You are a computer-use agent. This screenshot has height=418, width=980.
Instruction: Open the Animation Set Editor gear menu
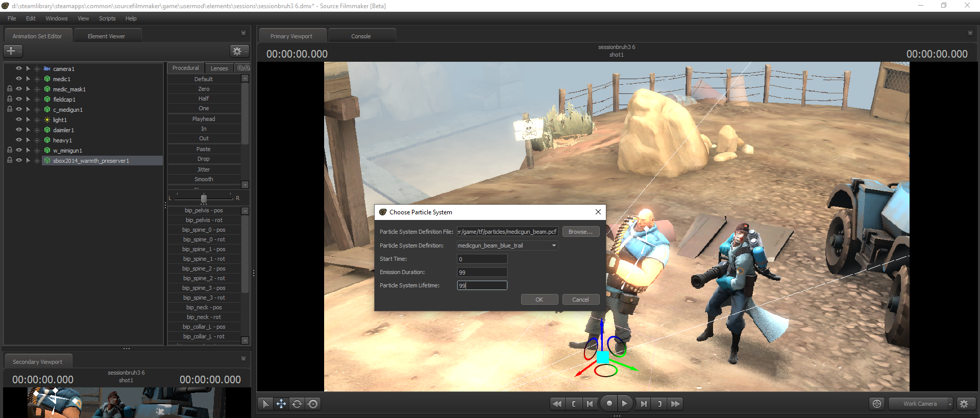239,51
